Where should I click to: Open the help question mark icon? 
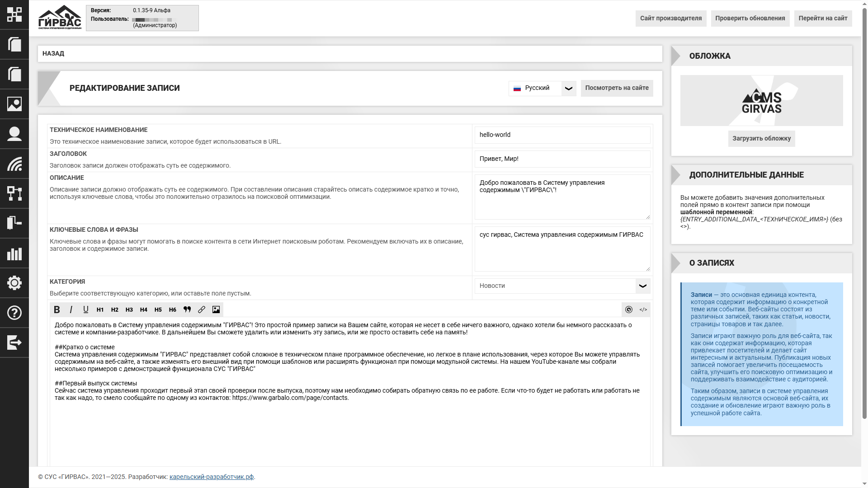coord(14,313)
